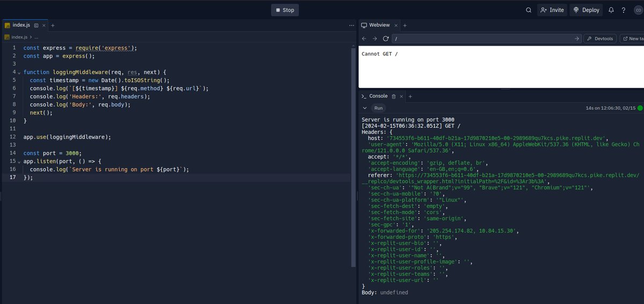The height and width of the screenshot is (304, 644).
Task: Click the 'Cannot GET /' message
Action: click(379, 54)
